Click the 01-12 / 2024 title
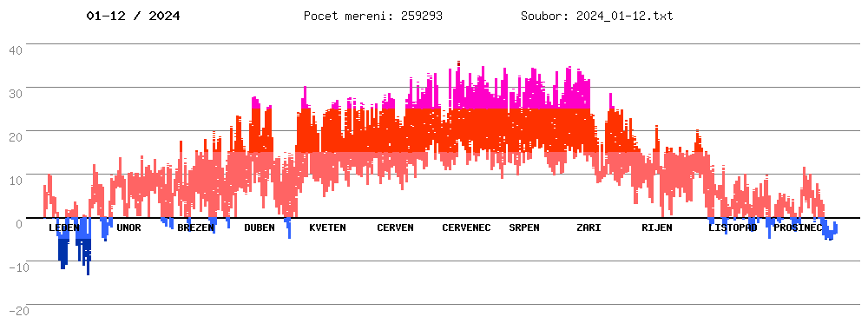Viewport: 868px width, 330px height. (x=134, y=16)
